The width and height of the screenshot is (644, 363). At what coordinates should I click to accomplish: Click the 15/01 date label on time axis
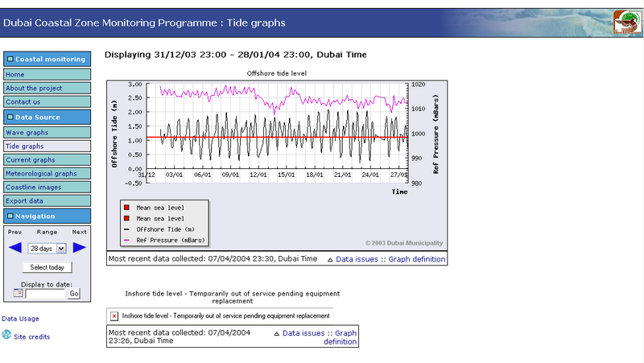click(287, 175)
